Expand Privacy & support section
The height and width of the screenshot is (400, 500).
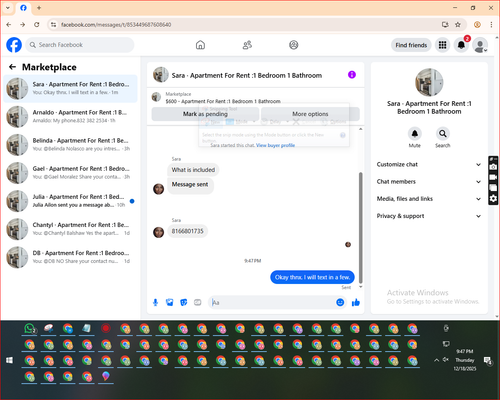[x=429, y=216]
